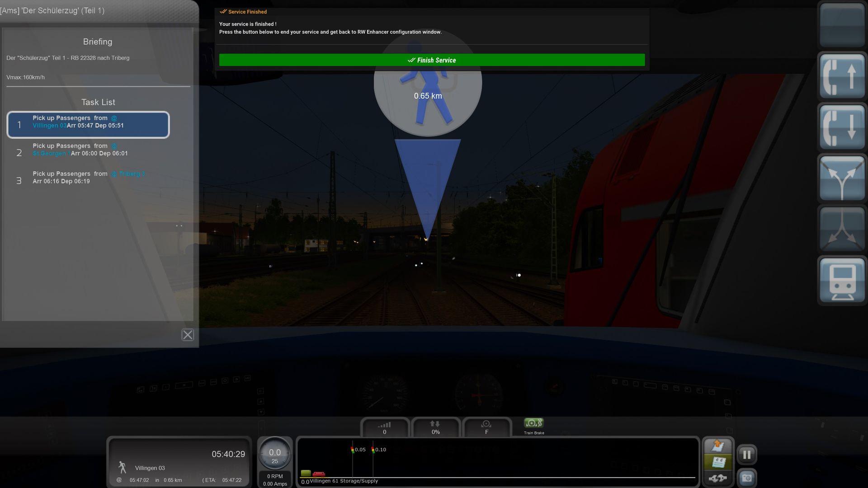Viewport: 868px width, 488px height.
Task: Open the 2D route map icon
Action: tap(718, 446)
